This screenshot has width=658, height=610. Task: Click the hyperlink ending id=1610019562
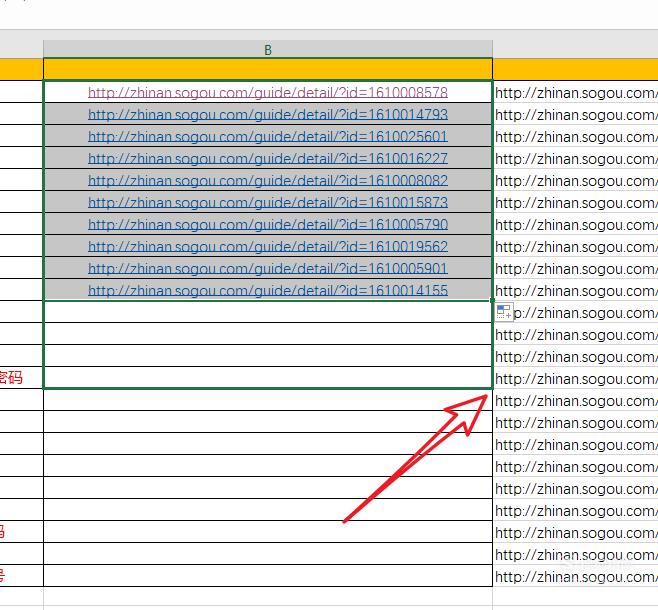point(268,246)
